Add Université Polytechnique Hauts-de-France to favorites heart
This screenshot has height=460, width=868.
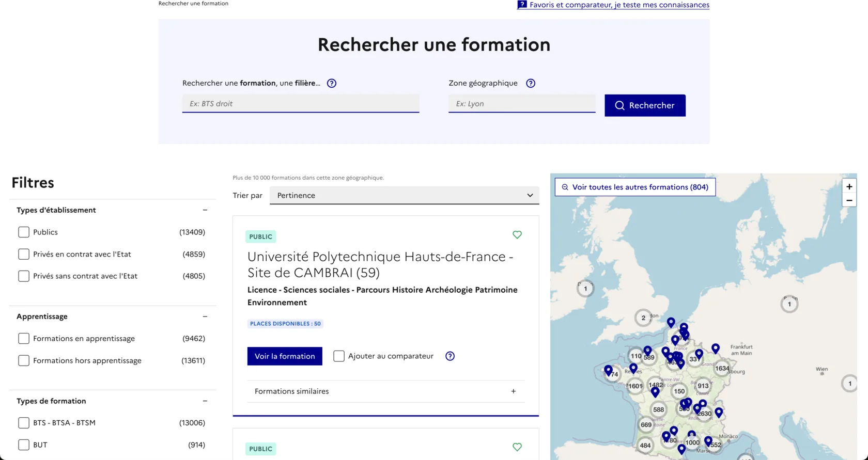pos(517,235)
